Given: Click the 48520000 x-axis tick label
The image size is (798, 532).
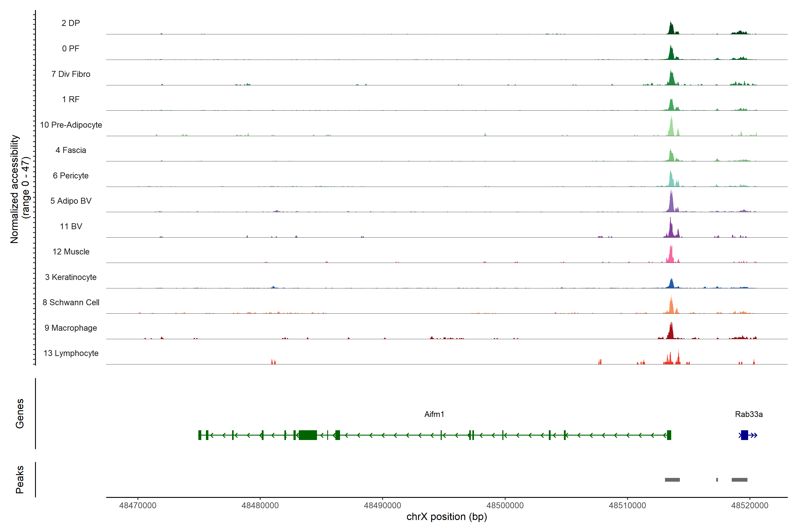Looking at the screenshot, I should point(749,505).
